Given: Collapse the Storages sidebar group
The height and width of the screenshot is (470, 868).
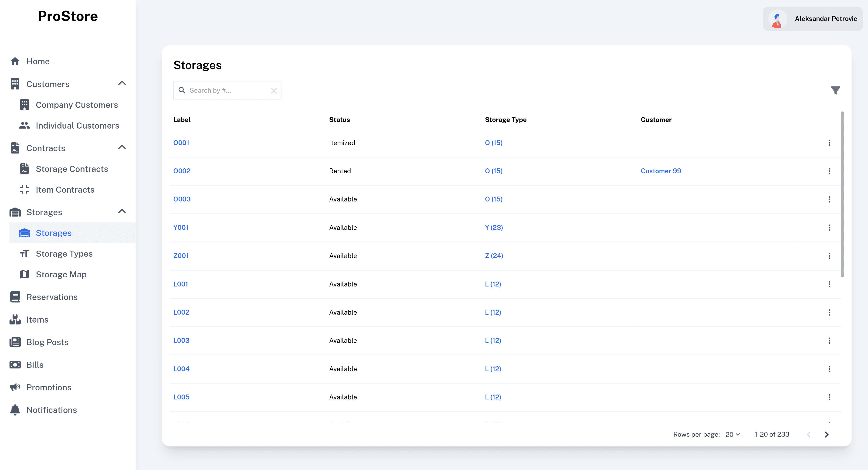Looking at the screenshot, I should pos(122,211).
